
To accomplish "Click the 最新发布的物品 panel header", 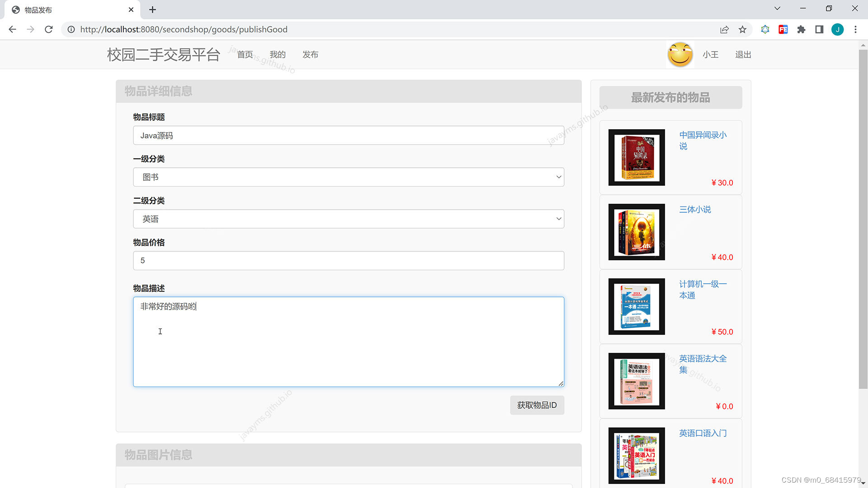I will click(x=670, y=98).
